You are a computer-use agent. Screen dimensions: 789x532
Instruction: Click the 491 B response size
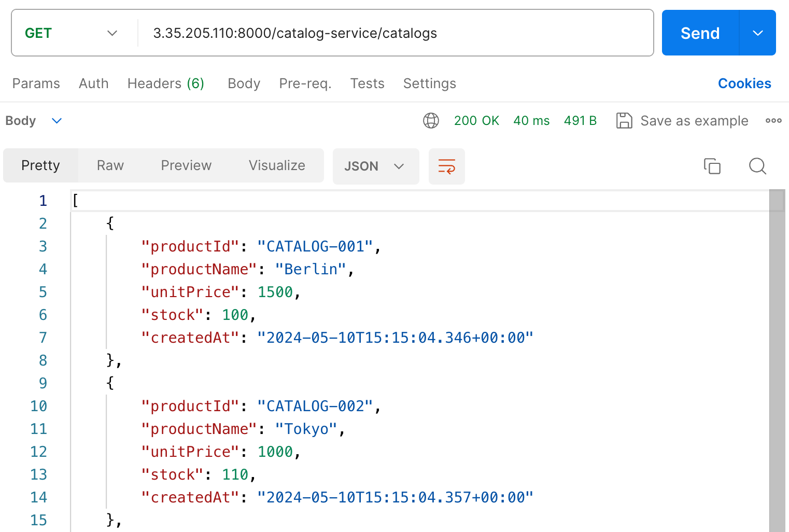tap(580, 121)
